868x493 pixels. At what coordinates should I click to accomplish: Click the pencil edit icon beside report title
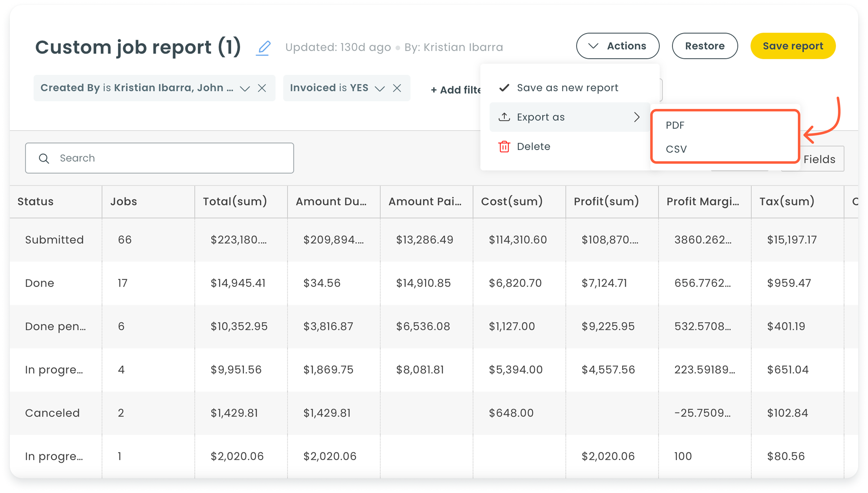coord(263,48)
